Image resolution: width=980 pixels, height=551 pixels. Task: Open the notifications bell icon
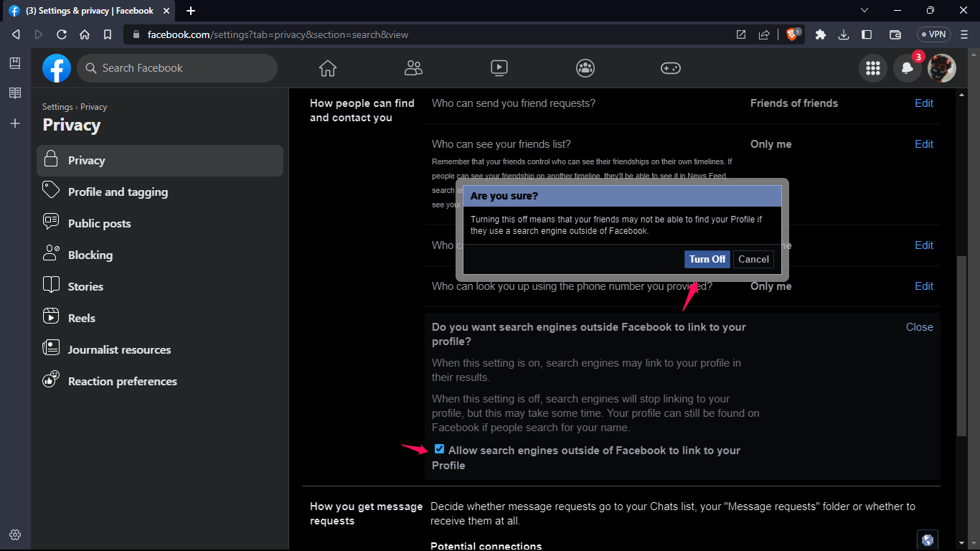coord(908,68)
